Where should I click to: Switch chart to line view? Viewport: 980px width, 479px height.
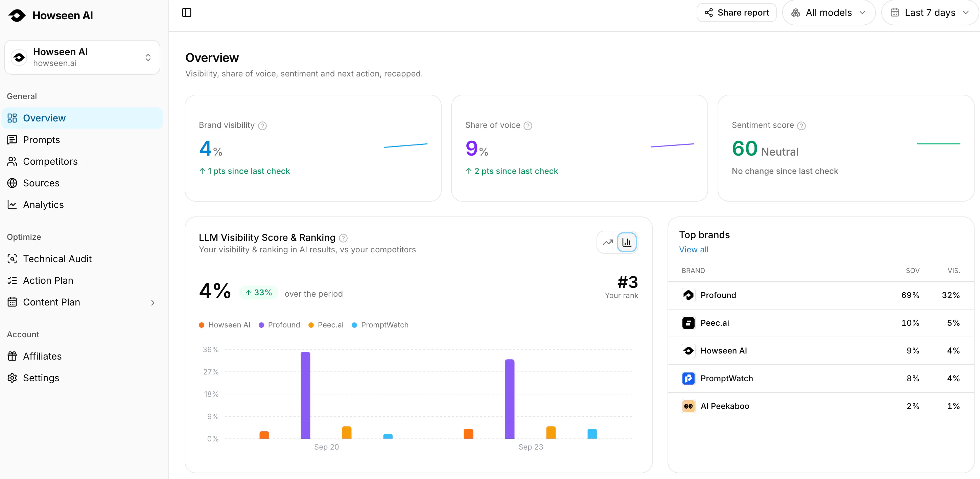coord(608,242)
